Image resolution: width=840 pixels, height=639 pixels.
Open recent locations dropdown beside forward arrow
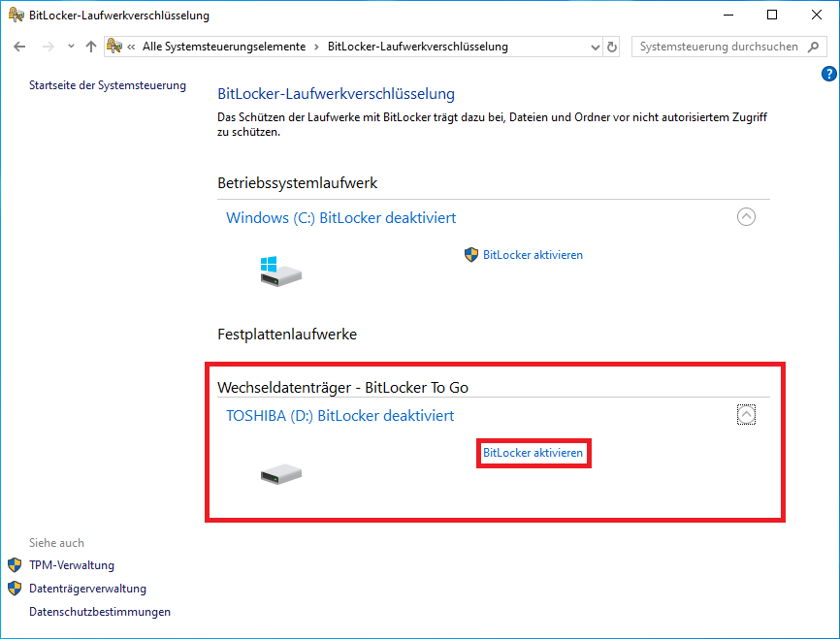pyautogui.click(x=71, y=47)
